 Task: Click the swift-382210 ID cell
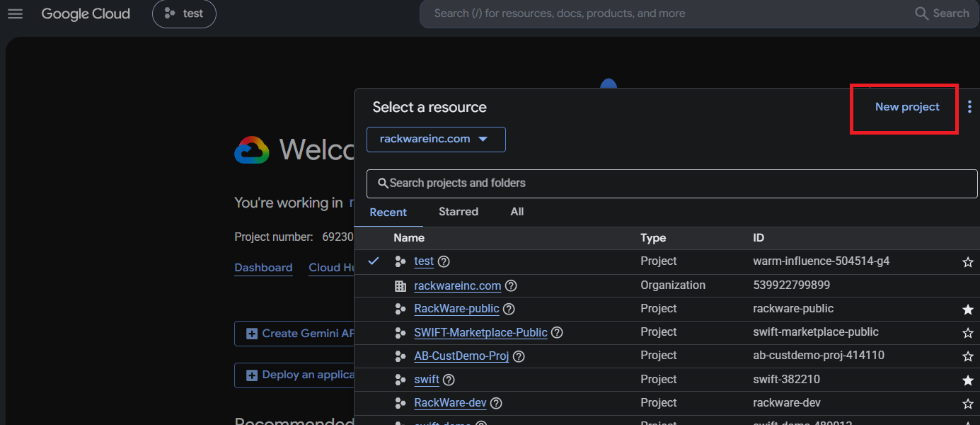tap(787, 380)
